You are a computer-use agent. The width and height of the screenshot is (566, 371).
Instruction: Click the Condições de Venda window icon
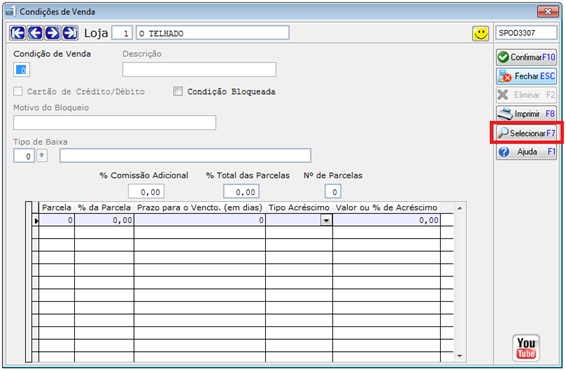[x=10, y=12]
